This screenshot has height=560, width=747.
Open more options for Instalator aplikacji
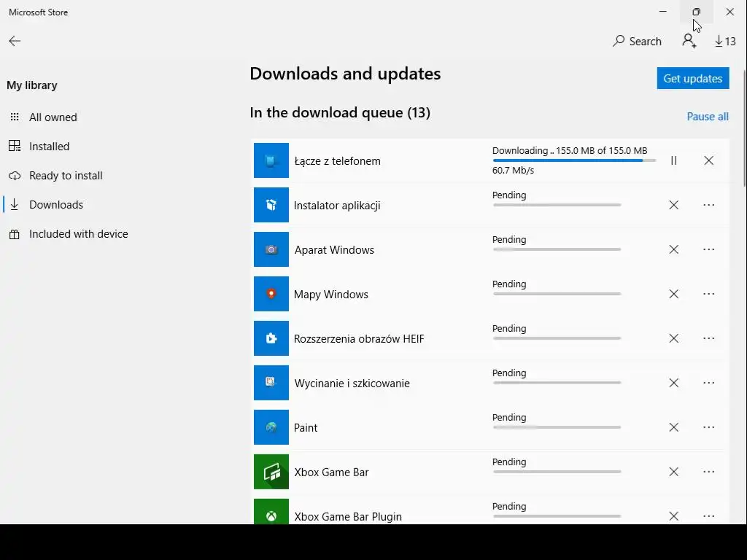(x=709, y=205)
